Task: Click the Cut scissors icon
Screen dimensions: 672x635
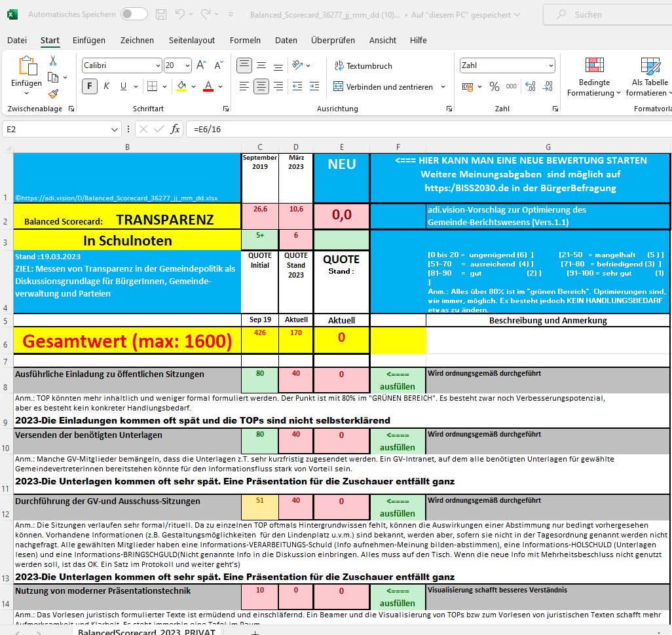Action: pyautogui.click(x=53, y=61)
